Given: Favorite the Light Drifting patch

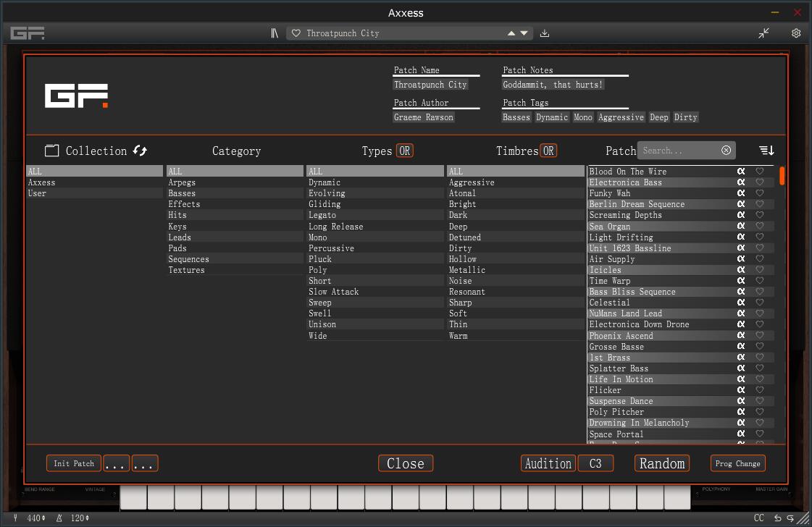Looking at the screenshot, I should [x=760, y=237].
